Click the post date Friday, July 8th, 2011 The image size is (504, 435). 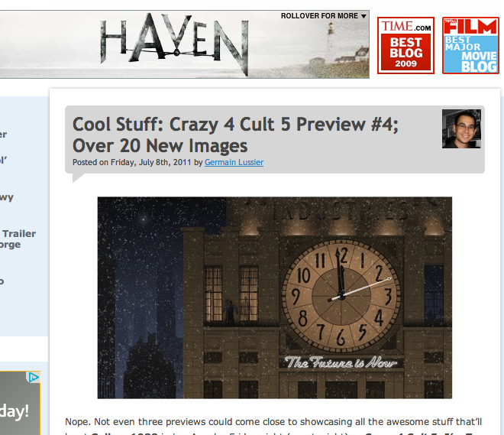[x=150, y=162]
